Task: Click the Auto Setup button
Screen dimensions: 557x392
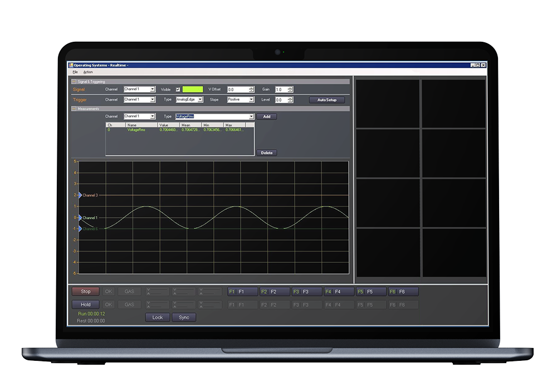Action: (x=327, y=100)
